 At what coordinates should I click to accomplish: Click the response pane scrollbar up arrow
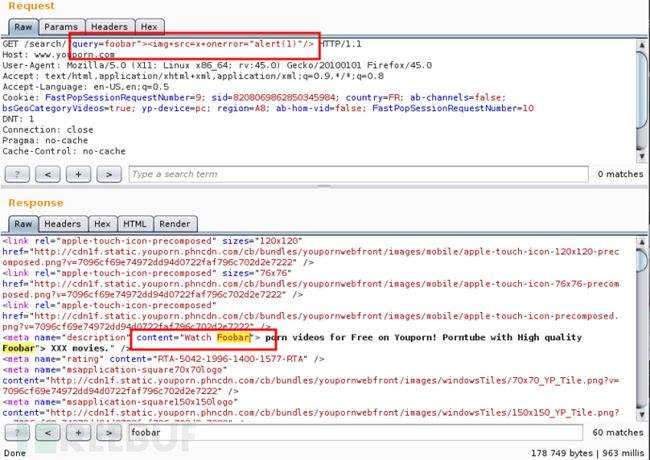click(642, 242)
